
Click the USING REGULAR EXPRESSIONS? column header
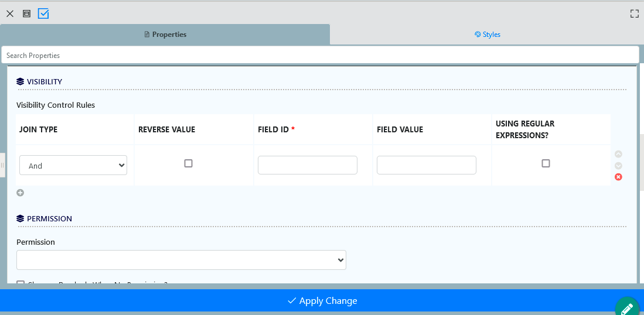525,129
